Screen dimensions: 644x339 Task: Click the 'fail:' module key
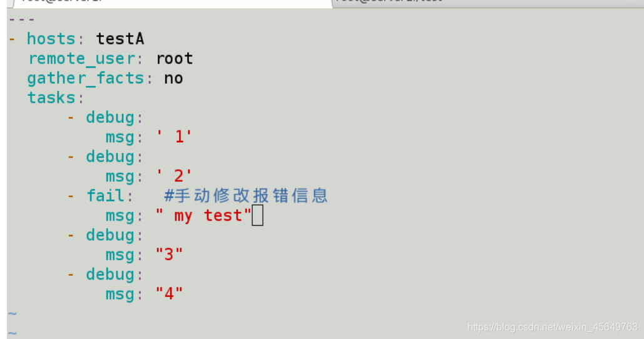[x=110, y=196]
